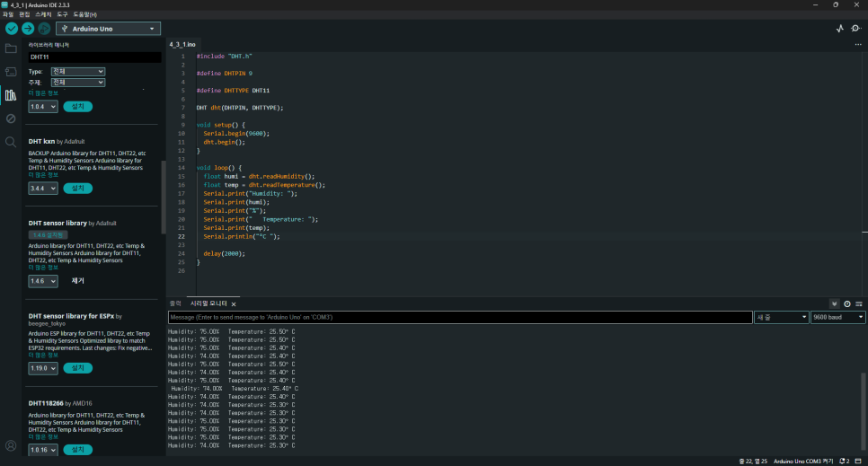Open the Edit menu
868x466 pixels.
[24, 14]
